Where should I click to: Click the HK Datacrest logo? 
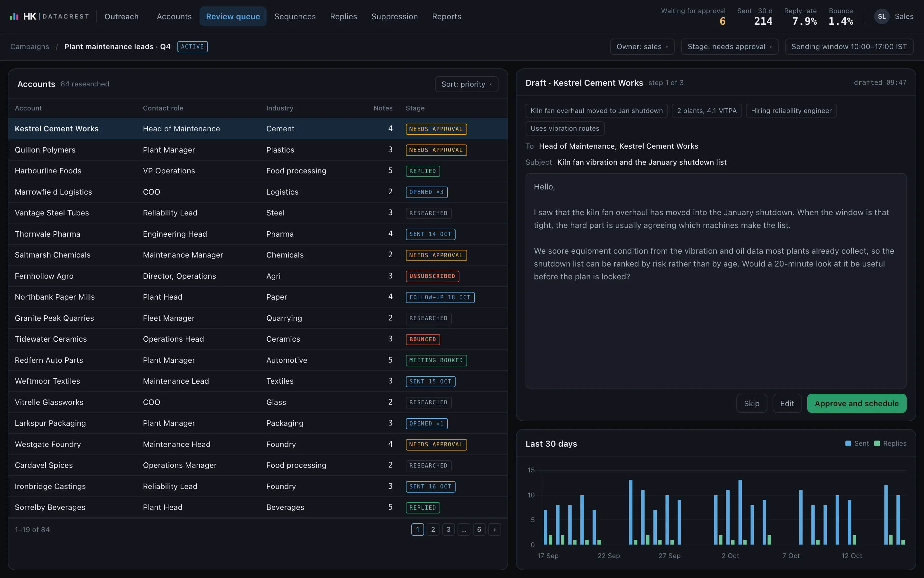pyautogui.click(x=50, y=16)
